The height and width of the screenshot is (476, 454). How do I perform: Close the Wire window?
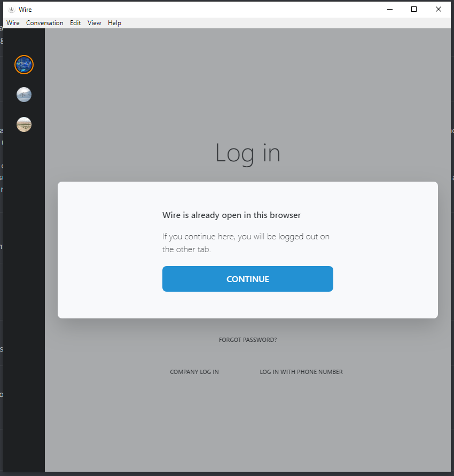point(438,10)
